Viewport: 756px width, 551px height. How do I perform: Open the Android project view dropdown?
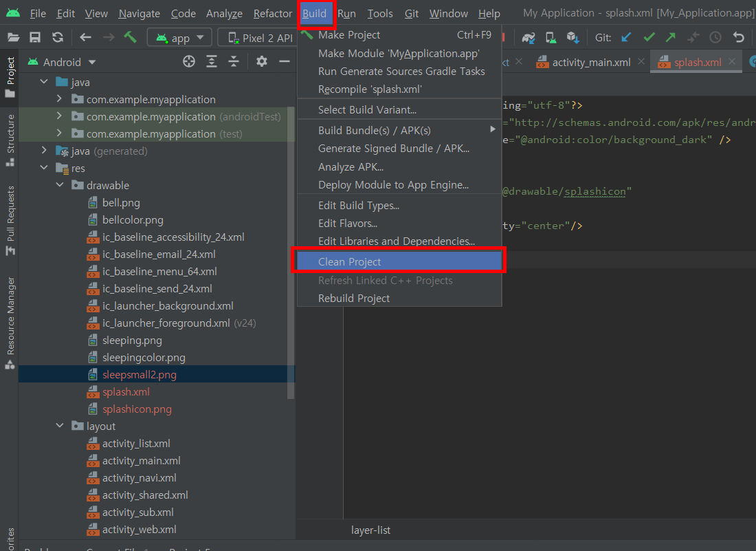click(62, 62)
